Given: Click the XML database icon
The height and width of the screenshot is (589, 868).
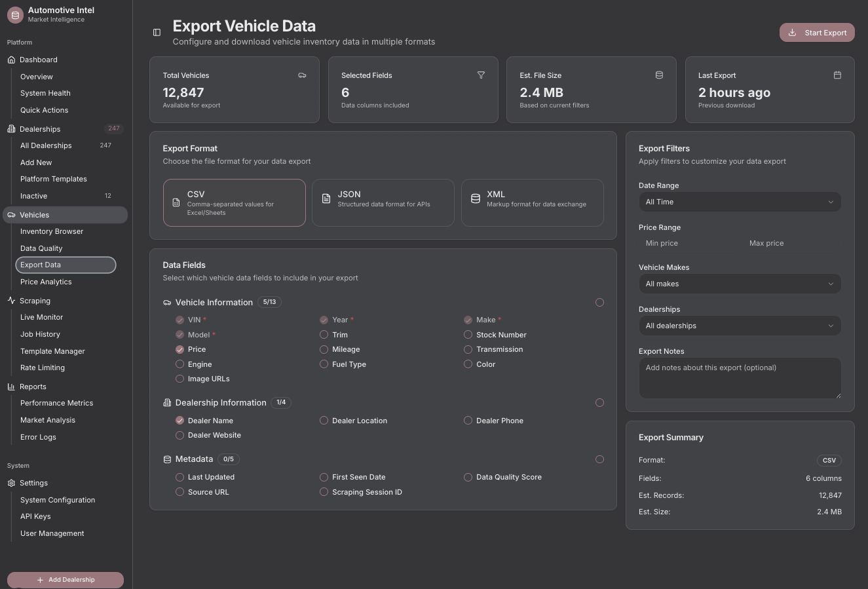Looking at the screenshot, I should tap(476, 199).
